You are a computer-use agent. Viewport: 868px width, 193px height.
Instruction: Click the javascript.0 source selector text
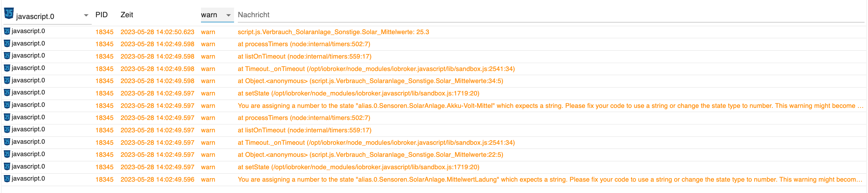tap(35, 17)
